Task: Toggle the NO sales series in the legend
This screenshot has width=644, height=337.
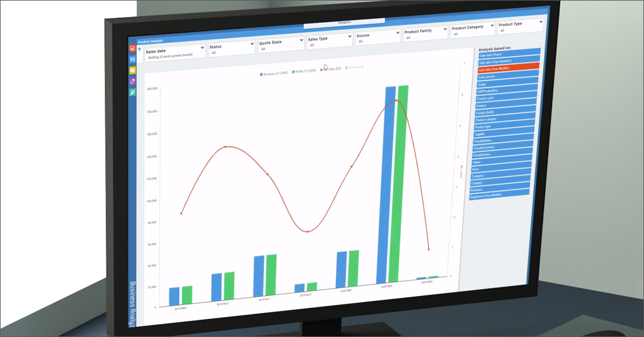Action: point(321,70)
